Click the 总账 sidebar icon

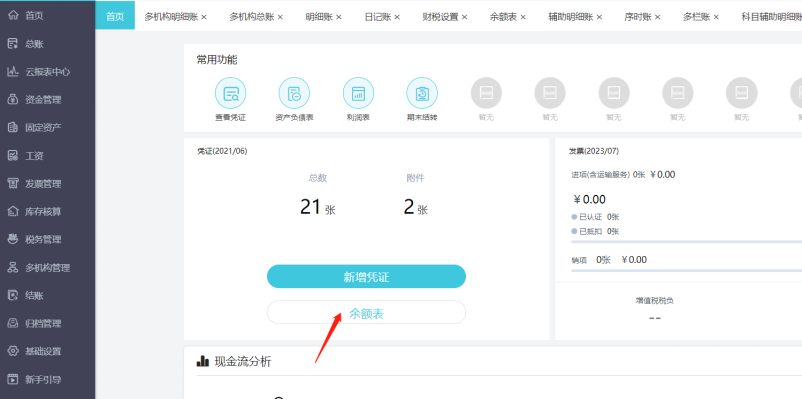click(x=13, y=44)
